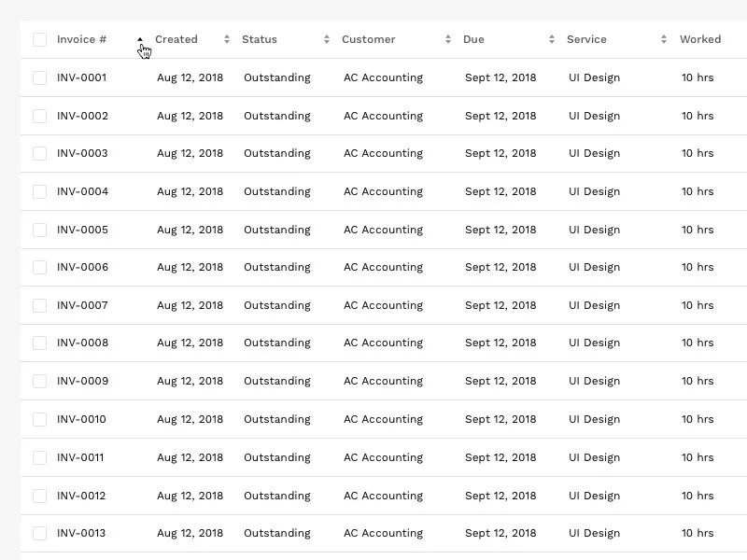Screen dimensions: 747x560
Task: Click the Status column sort arrows
Action: [x=327, y=39]
